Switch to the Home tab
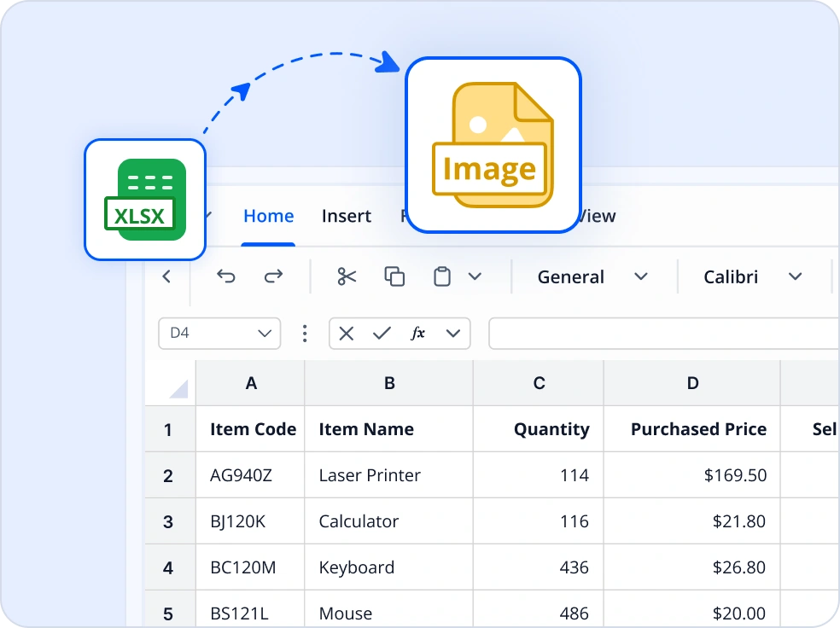The height and width of the screenshot is (628, 840). (268, 217)
